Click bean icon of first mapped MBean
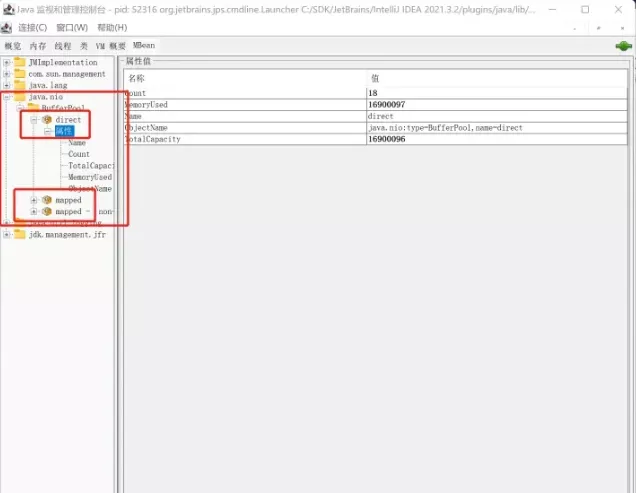This screenshot has height=493, width=636. [x=47, y=200]
